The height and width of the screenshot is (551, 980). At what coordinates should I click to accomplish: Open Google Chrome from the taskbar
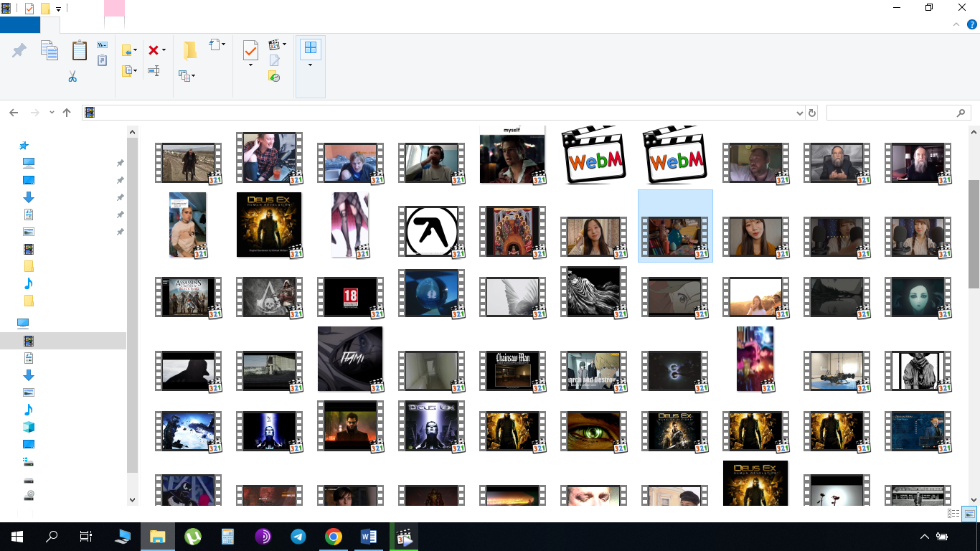click(333, 536)
